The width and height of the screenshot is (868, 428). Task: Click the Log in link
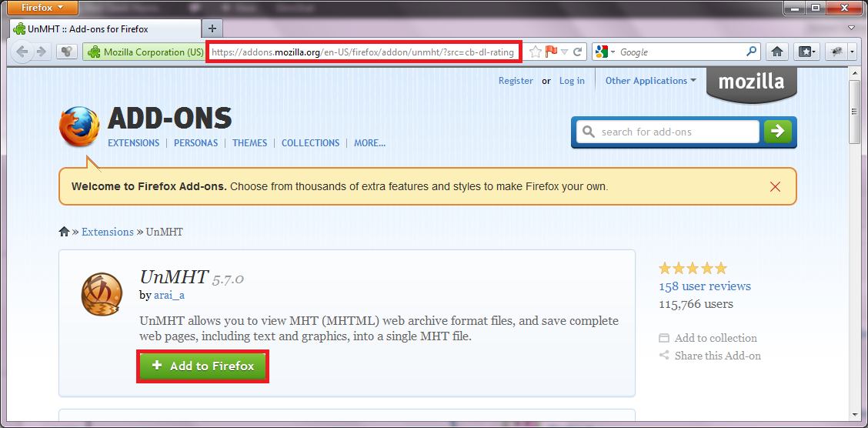coord(572,80)
